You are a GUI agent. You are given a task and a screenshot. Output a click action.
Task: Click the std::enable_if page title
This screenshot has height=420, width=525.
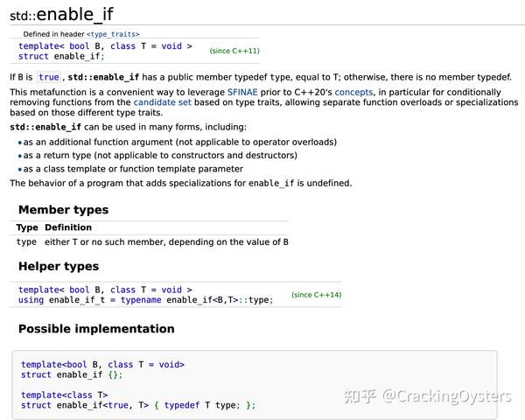(x=60, y=14)
